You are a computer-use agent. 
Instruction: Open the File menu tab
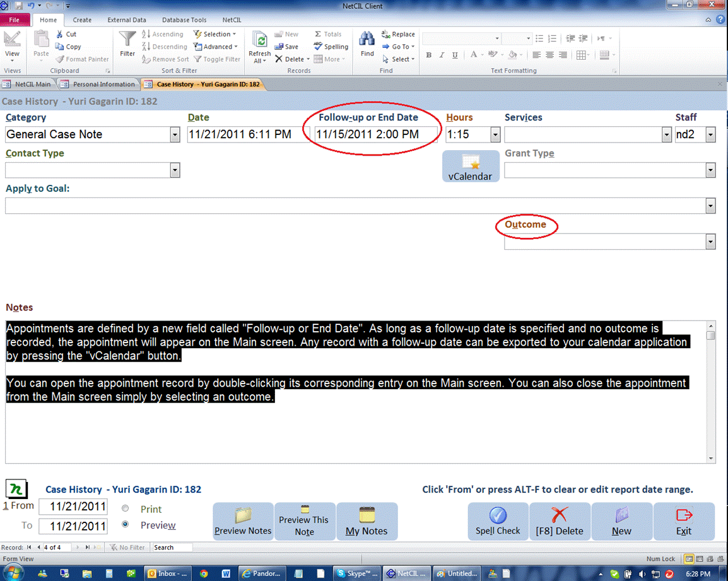tap(15, 20)
